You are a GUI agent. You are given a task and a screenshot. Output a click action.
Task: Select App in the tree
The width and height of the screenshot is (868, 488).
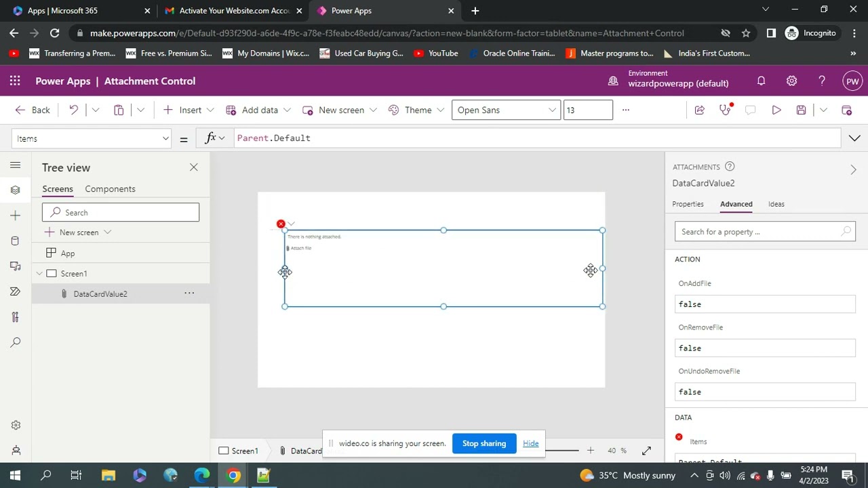[68, 253]
